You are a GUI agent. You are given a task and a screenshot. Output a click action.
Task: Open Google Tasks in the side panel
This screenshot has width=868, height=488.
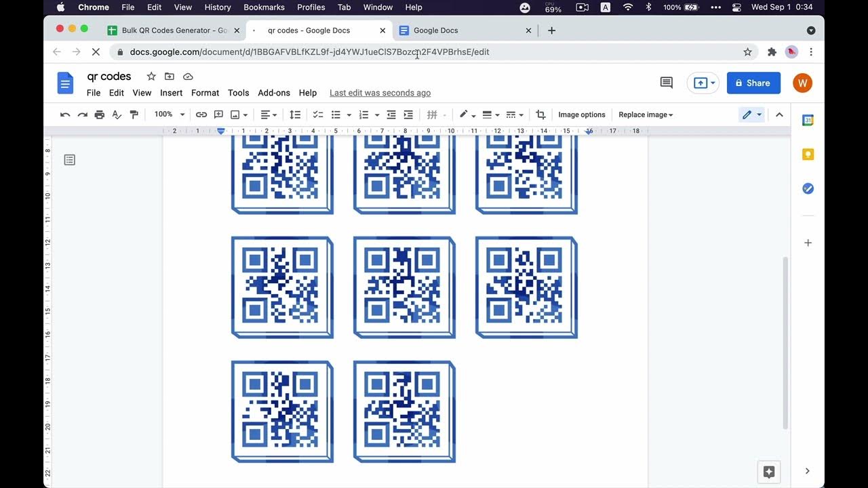coord(808,188)
